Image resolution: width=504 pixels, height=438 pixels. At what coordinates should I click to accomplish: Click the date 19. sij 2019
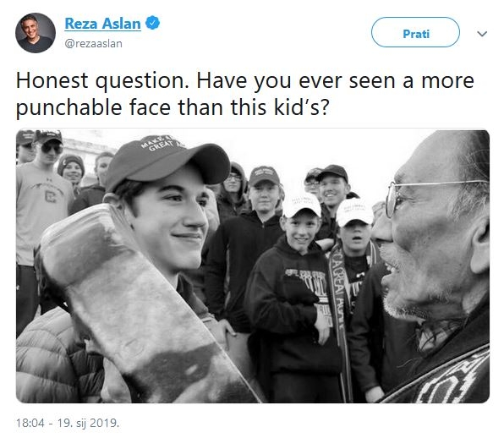(89, 423)
